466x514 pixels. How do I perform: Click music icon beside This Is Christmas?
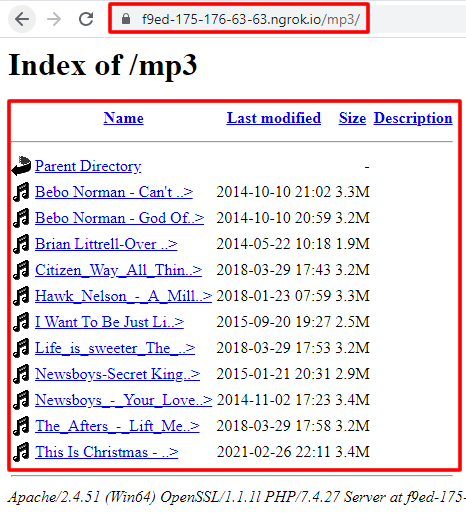pos(21,452)
